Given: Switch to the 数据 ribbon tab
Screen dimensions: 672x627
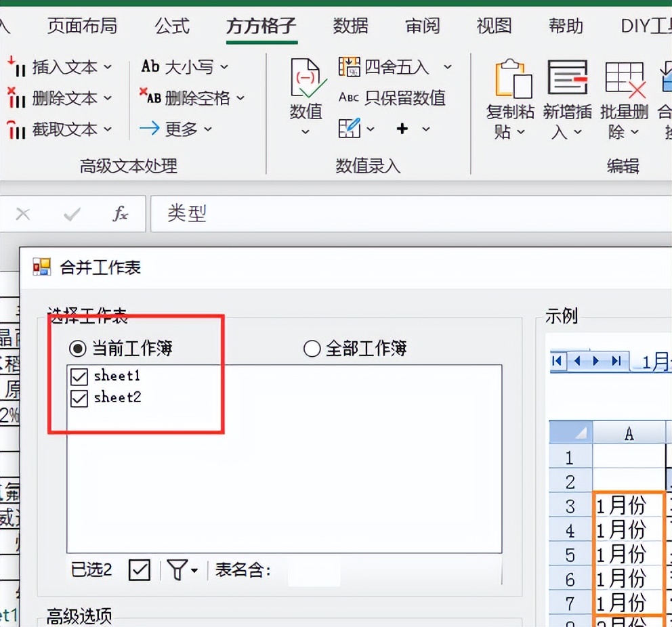Looking at the screenshot, I should pyautogui.click(x=350, y=26).
